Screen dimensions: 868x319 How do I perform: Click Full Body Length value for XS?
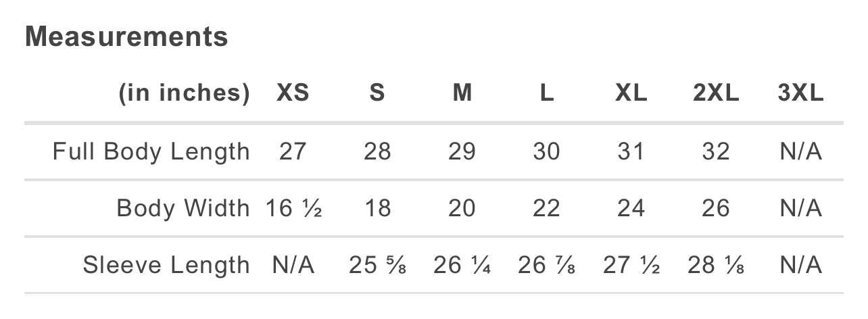pos(293,151)
